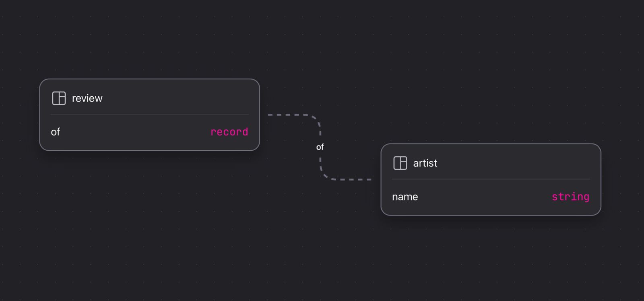This screenshot has width=644, height=301.
Task: Click dashed connector segment entering the artist node
Action: click(x=354, y=179)
